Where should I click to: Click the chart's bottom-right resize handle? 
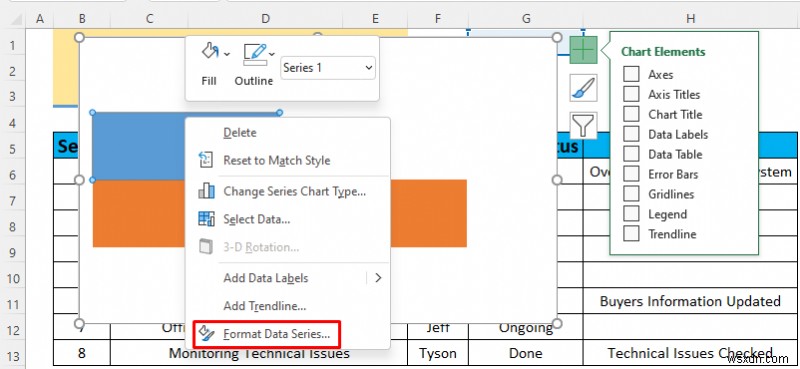557,323
